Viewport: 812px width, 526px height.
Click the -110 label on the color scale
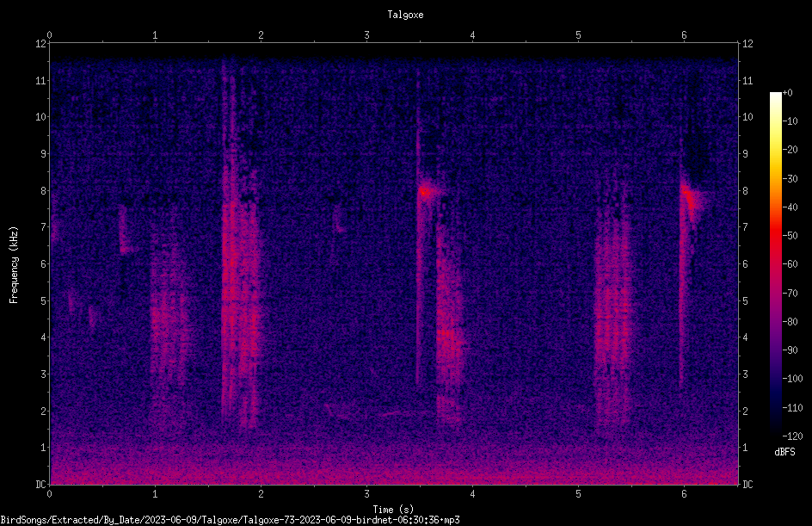(x=792, y=408)
